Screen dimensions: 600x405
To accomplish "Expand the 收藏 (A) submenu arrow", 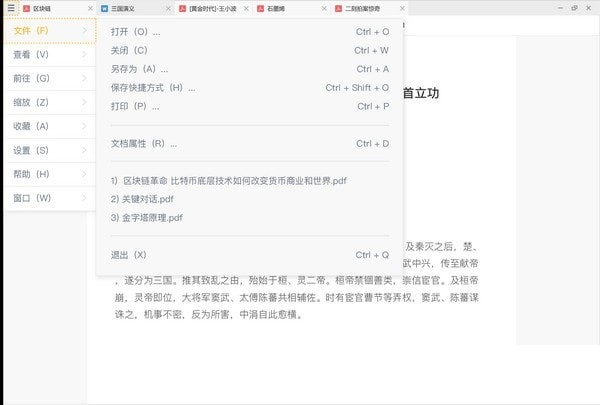I will [x=85, y=126].
